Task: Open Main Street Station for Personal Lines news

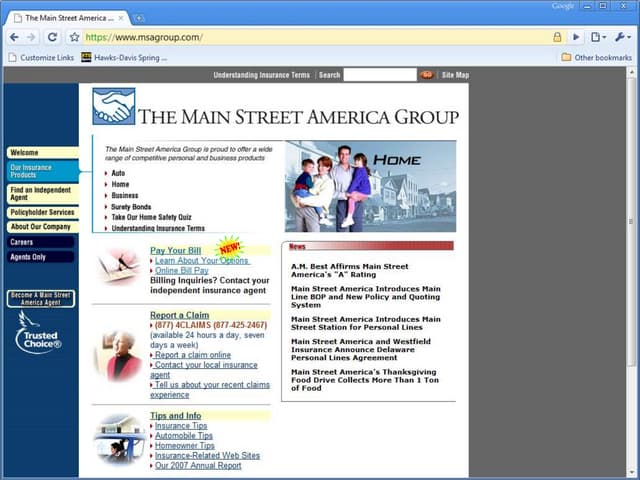Action: [366, 323]
